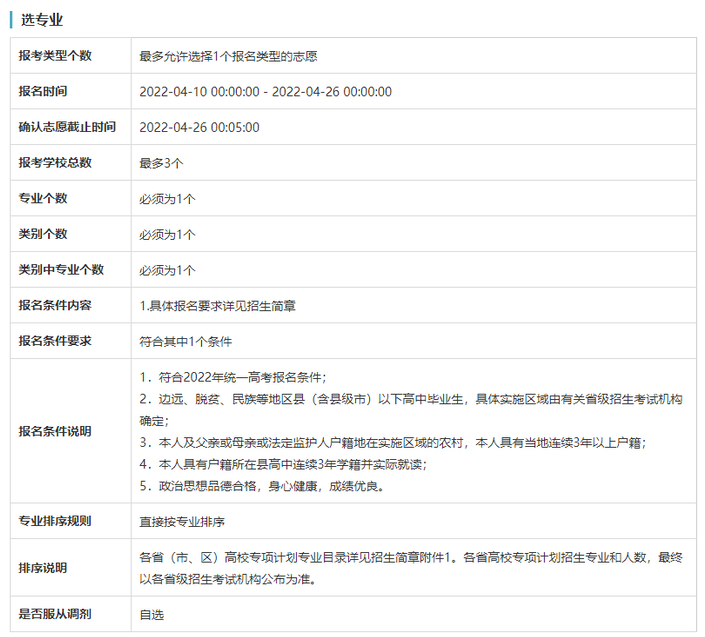Click the 报考学校总数 label
The width and height of the screenshot is (705, 637).
click(x=55, y=163)
